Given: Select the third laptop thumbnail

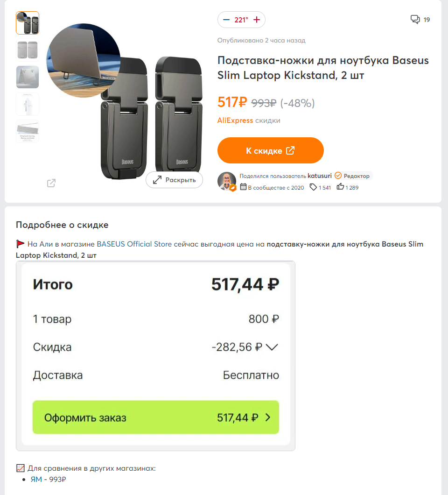Looking at the screenshot, I should pyautogui.click(x=28, y=77).
